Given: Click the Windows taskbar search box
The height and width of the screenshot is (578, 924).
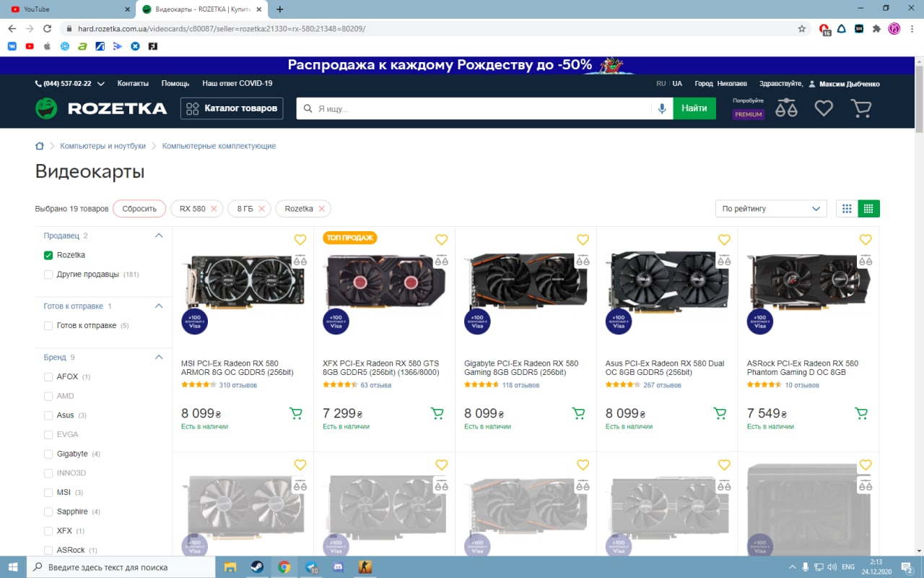Looking at the screenshot, I should pos(121,567).
